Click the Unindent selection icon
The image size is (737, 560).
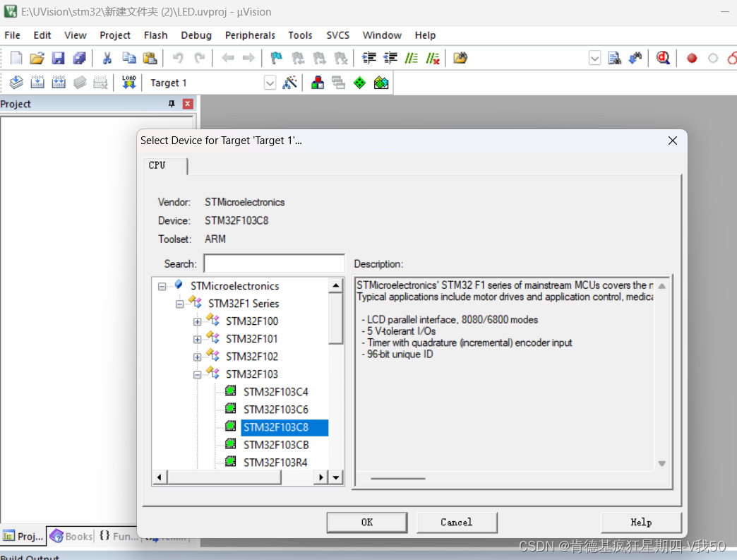coord(390,58)
